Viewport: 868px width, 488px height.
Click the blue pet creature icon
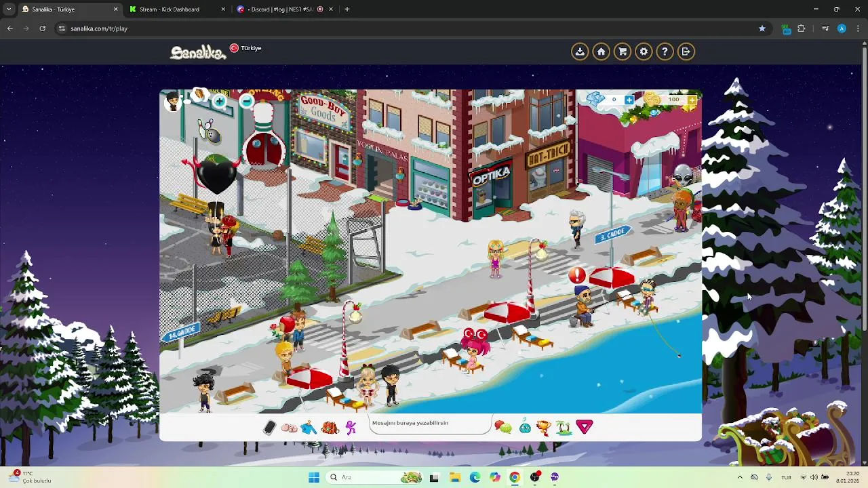click(x=525, y=427)
